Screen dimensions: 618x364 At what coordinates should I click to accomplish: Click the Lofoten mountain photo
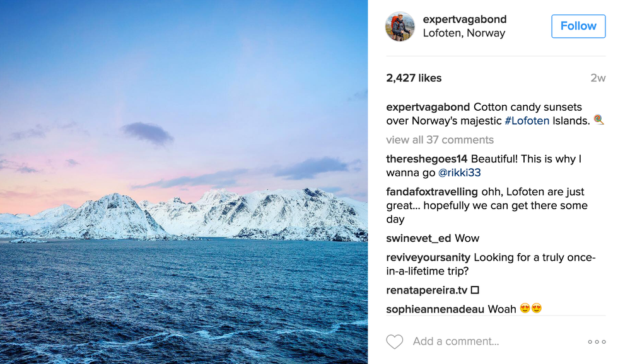pyautogui.click(x=184, y=182)
